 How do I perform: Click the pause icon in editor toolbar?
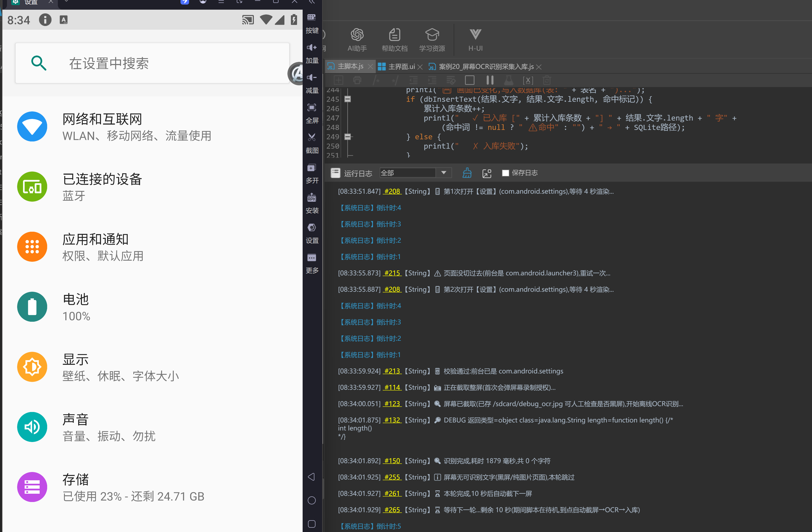(x=490, y=80)
